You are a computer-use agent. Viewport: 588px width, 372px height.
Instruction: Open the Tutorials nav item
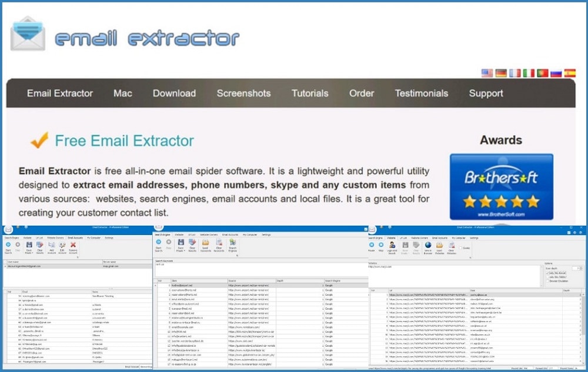click(310, 93)
